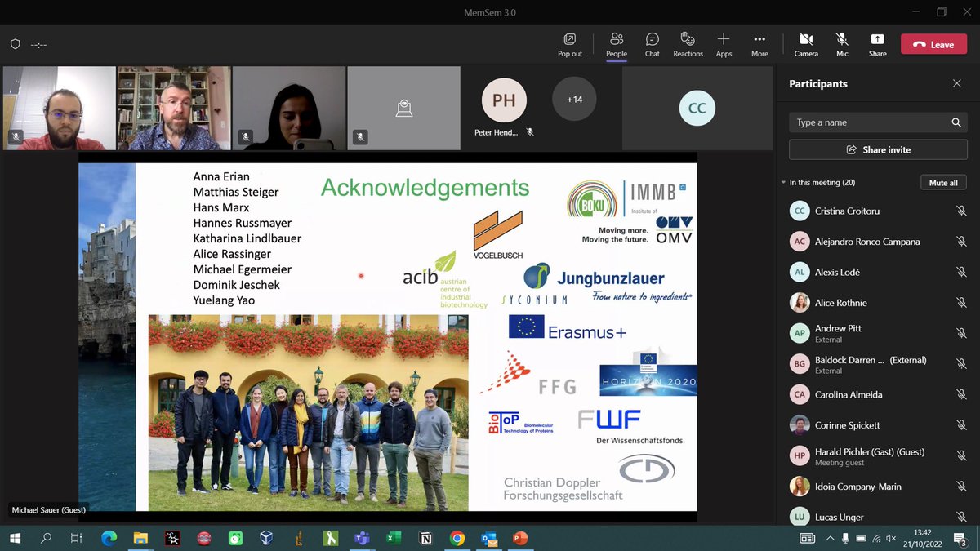
Task: Select the CC avatar video tile
Action: click(697, 108)
